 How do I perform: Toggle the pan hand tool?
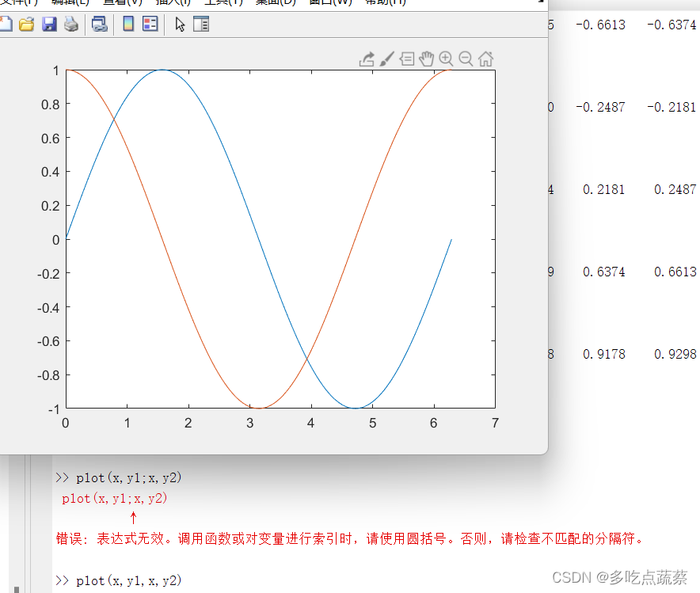(x=426, y=59)
